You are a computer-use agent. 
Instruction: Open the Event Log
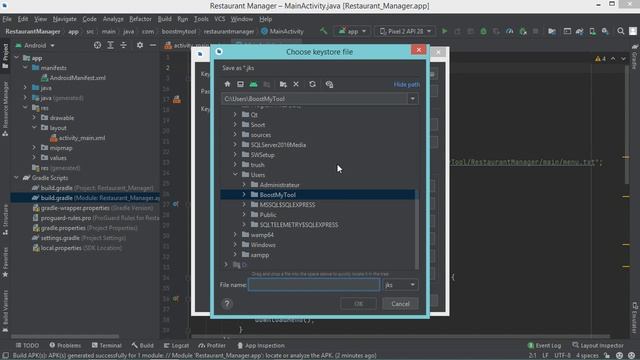[x=544, y=345]
